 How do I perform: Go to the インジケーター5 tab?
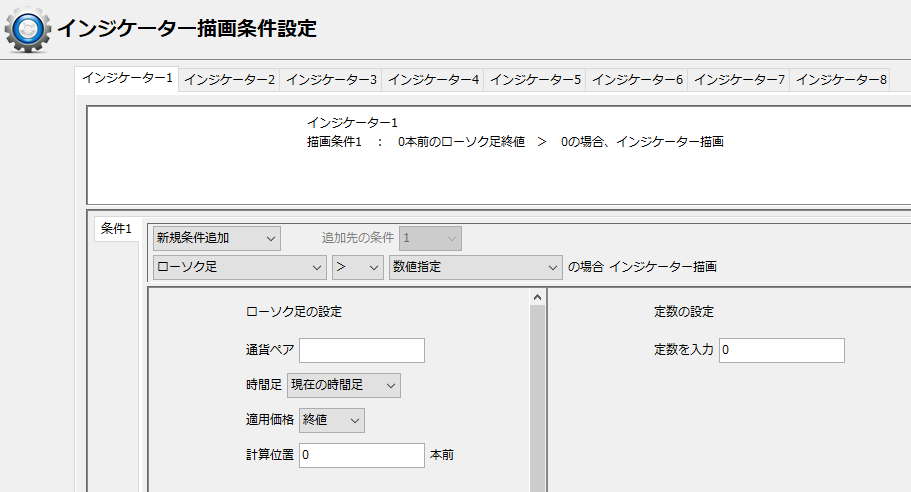[x=535, y=79]
